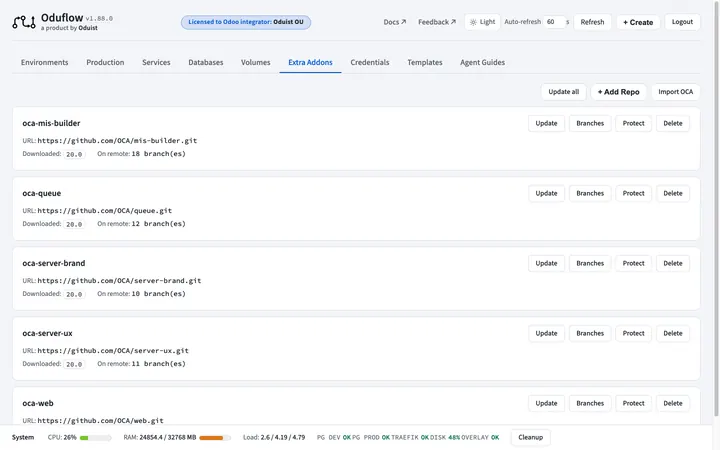The image size is (720, 450).
Task: Open the Docs external link
Action: coord(395,22)
